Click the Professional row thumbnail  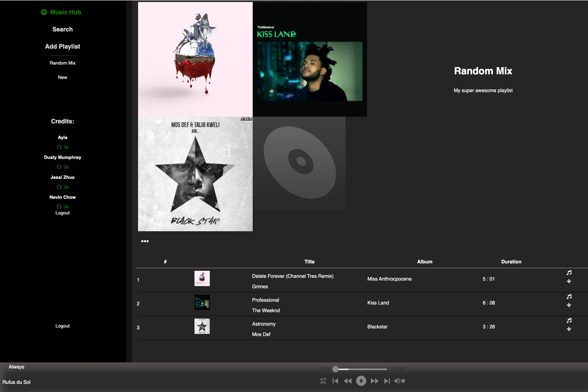tap(202, 302)
